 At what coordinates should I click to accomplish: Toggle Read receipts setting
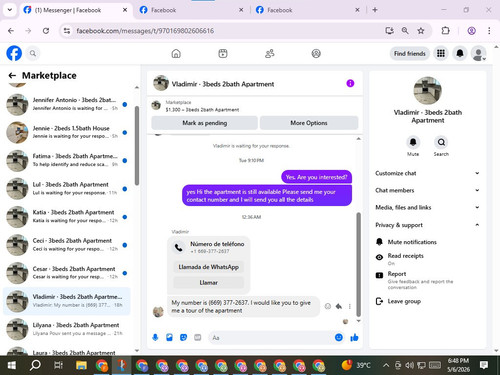(x=427, y=259)
